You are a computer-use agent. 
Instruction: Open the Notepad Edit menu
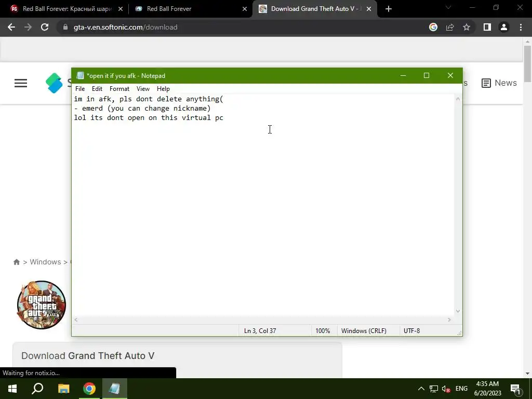(97, 88)
